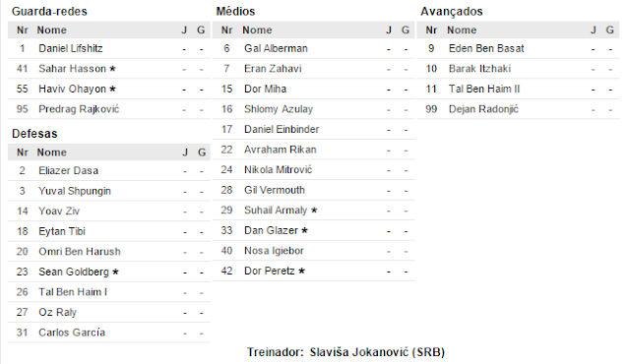Select Dejan Radonjić in the forwards list
The image size is (630, 364).
(x=483, y=109)
